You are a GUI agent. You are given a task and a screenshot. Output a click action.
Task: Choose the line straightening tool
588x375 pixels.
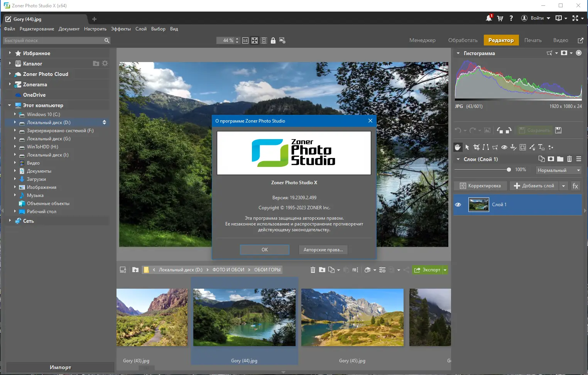pos(486,147)
